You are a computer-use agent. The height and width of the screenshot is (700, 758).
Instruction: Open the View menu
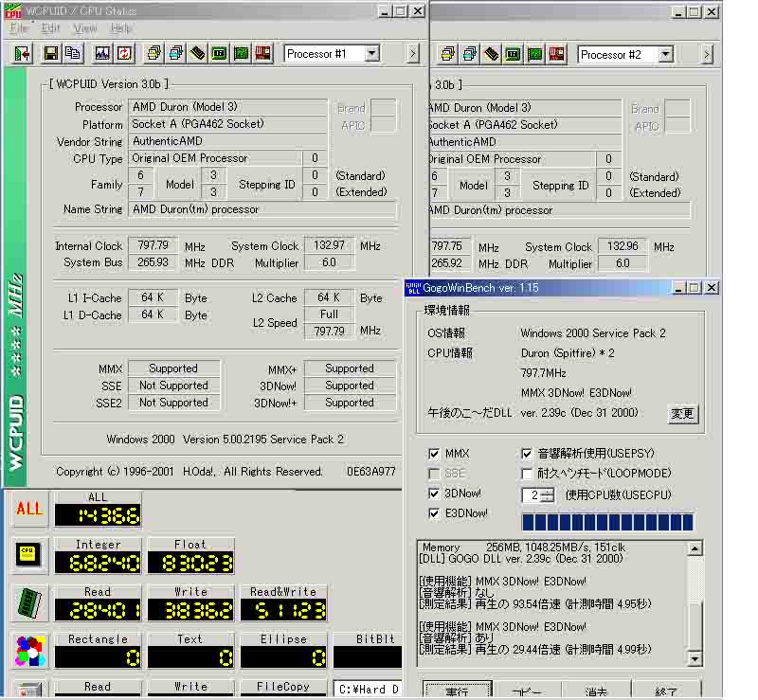(x=85, y=28)
